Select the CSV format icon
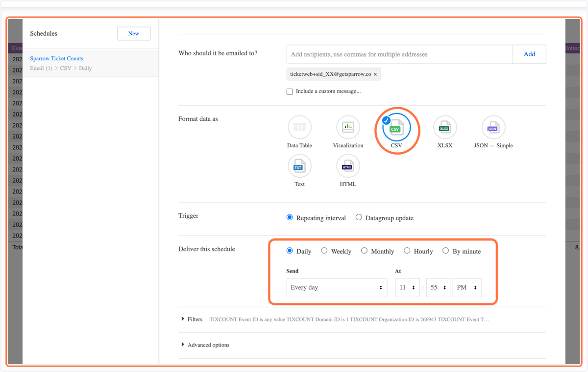This screenshot has height=372, width=588. [x=396, y=127]
